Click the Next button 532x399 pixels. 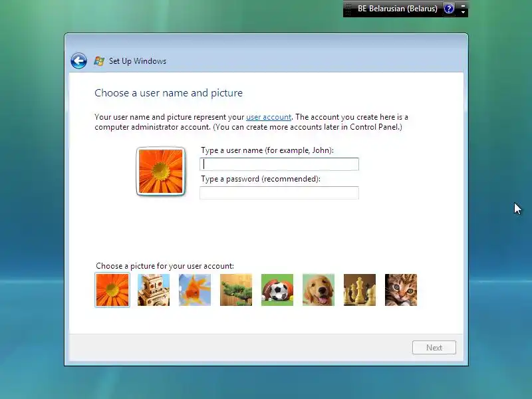pyautogui.click(x=434, y=348)
